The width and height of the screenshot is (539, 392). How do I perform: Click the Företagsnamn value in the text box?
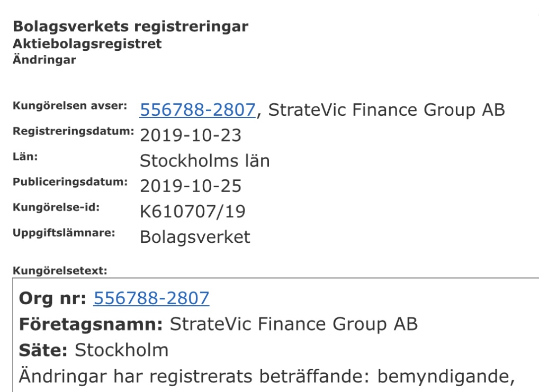(x=293, y=324)
